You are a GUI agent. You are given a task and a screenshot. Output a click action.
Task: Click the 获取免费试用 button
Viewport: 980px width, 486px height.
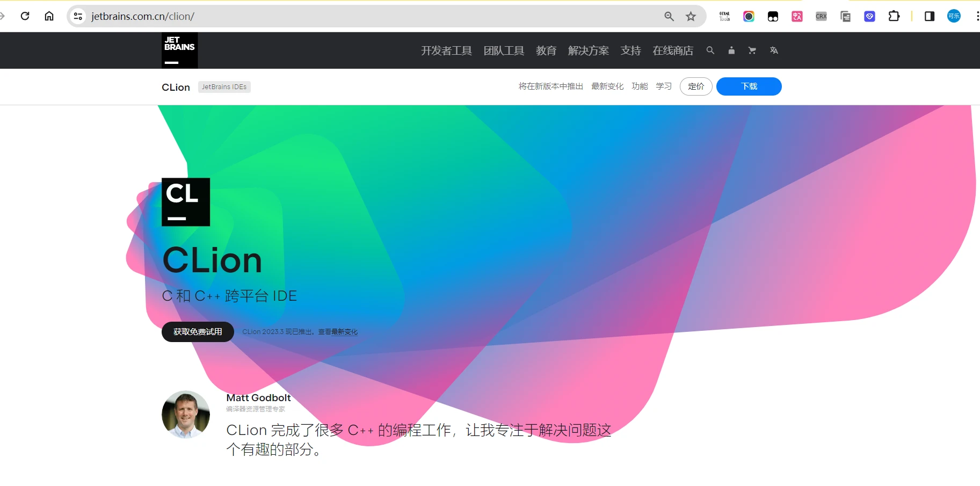point(198,332)
